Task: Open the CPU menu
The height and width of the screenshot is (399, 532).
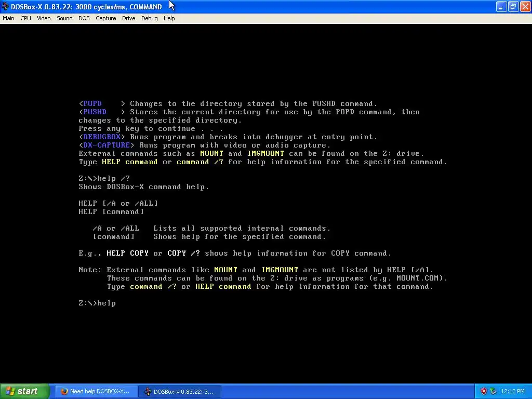Action: point(25,18)
